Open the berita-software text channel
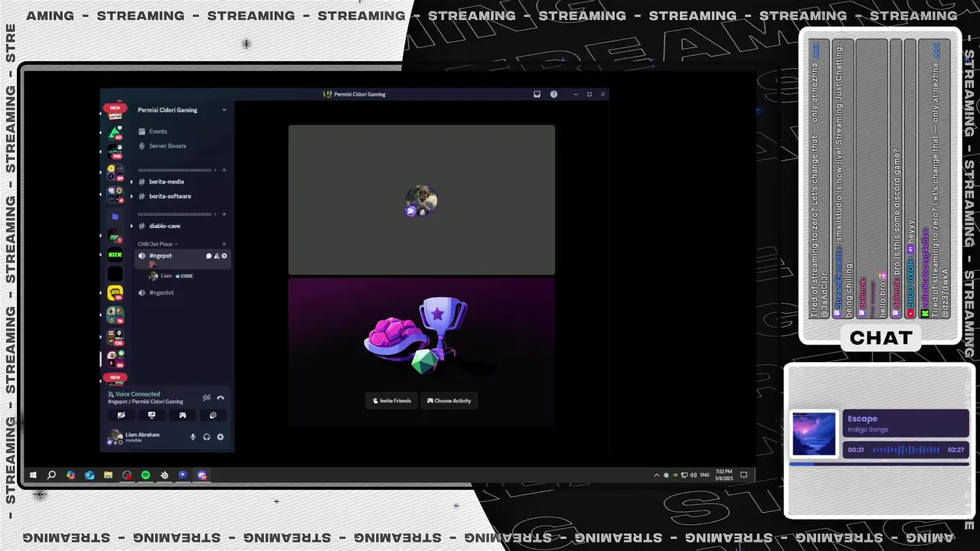Viewport: 980px width, 551px height. click(x=182, y=197)
